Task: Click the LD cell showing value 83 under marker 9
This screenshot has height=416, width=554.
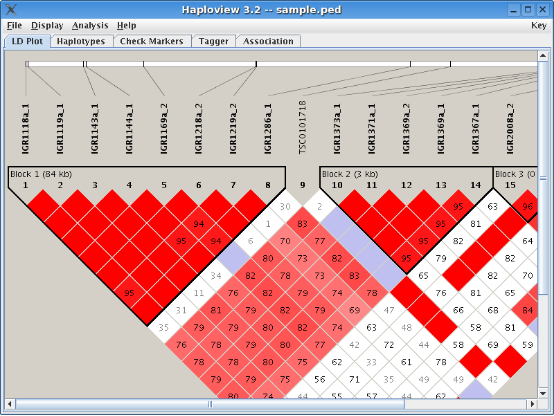Action: [302, 224]
